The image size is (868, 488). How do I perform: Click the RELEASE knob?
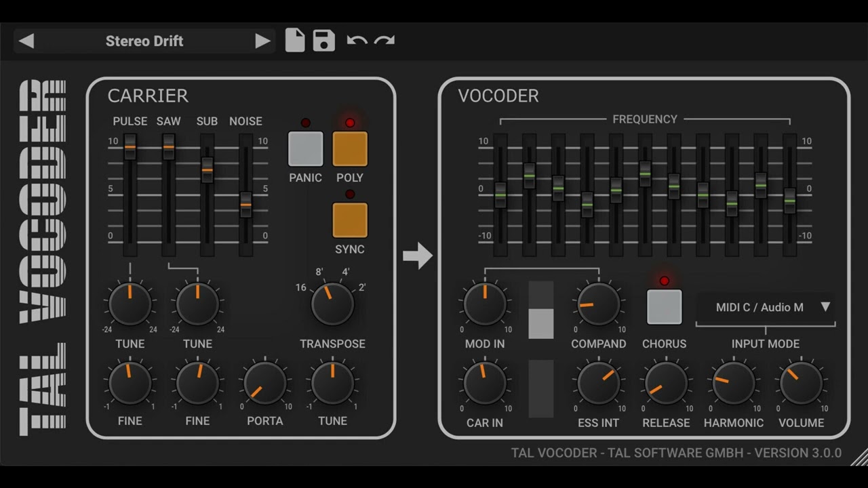[666, 383]
